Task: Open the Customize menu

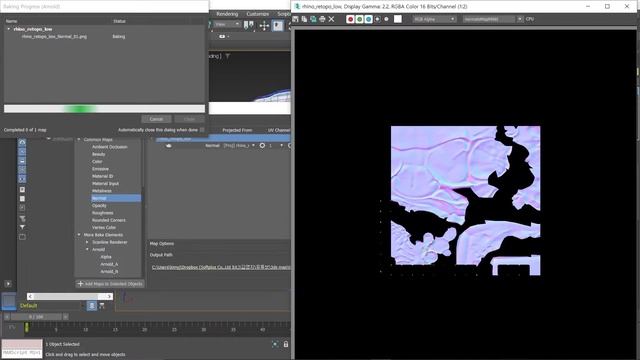Action: pyautogui.click(x=258, y=14)
